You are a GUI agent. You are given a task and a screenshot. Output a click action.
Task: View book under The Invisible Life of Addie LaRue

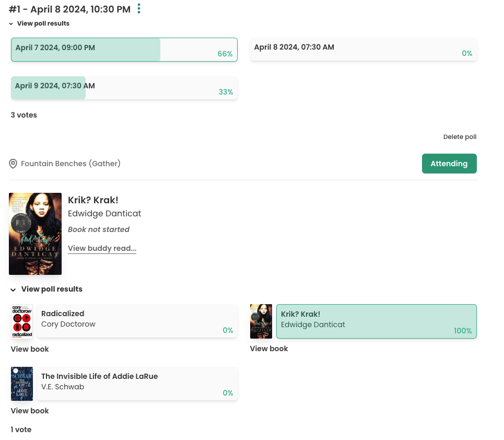click(x=30, y=411)
